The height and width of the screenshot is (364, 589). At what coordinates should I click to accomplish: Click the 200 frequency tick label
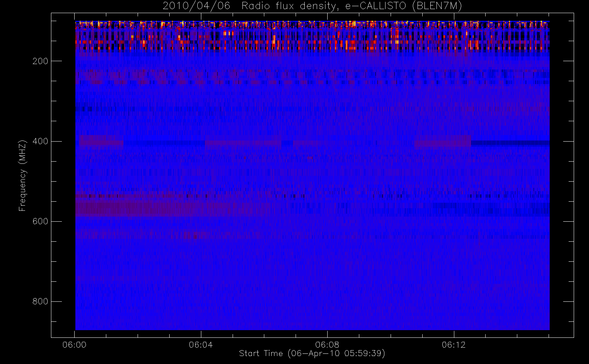coord(40,61)
